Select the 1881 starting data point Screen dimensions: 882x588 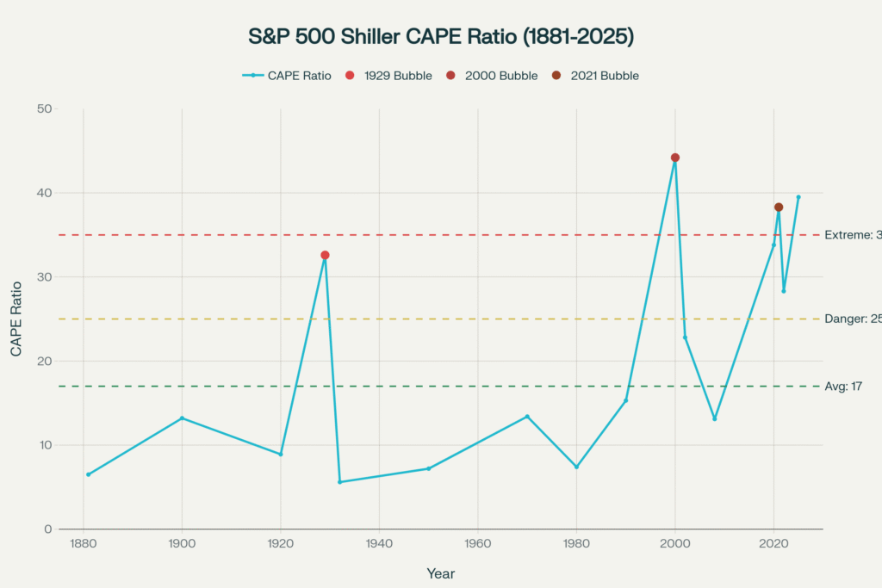88,474
